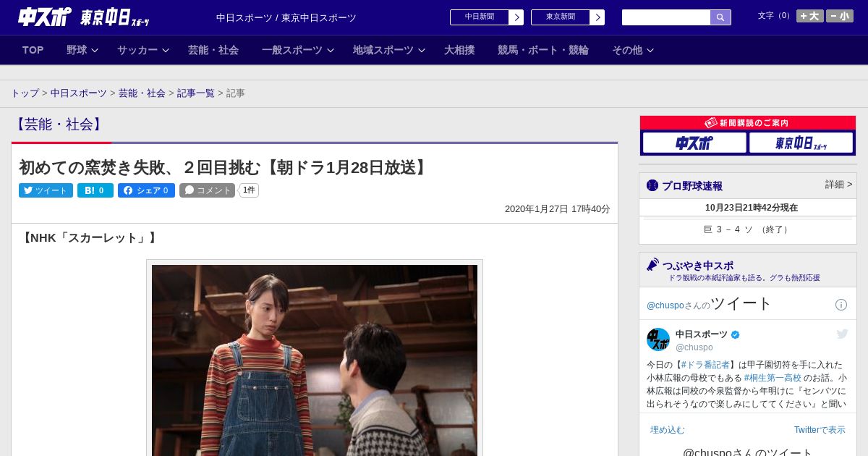Click the baseball icon beside プロ野球速報
The width and height of the screenshot is (868, 456).
652,185
